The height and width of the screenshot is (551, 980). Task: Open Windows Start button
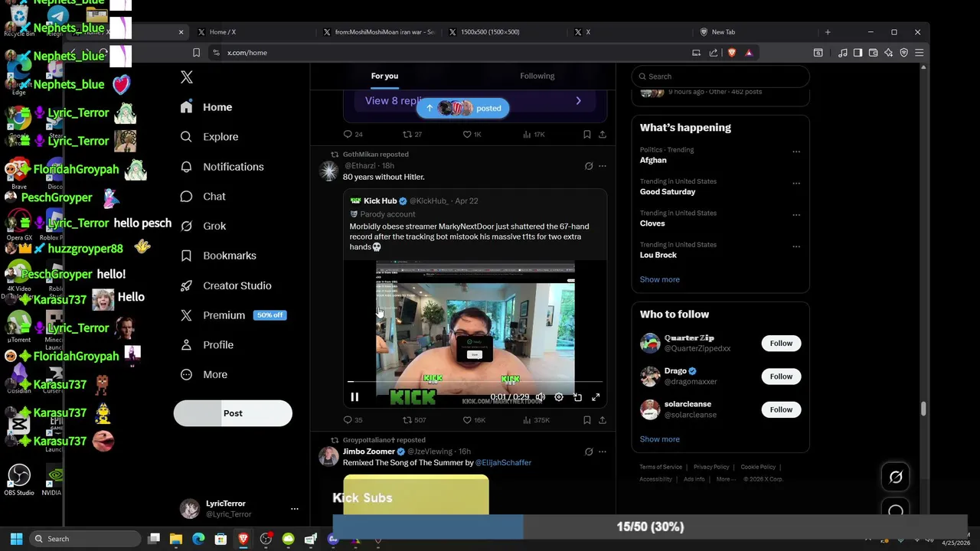[x=16, y=539]
